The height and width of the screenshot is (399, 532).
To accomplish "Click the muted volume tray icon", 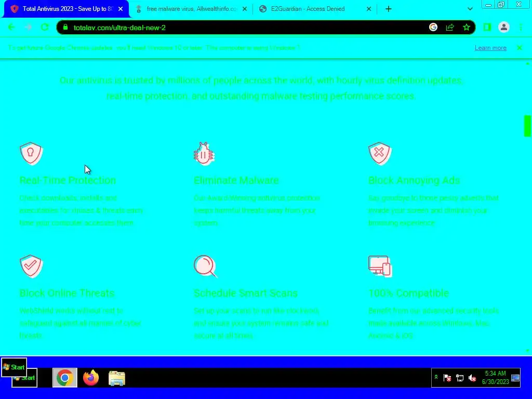I will [x=472, y=378].
